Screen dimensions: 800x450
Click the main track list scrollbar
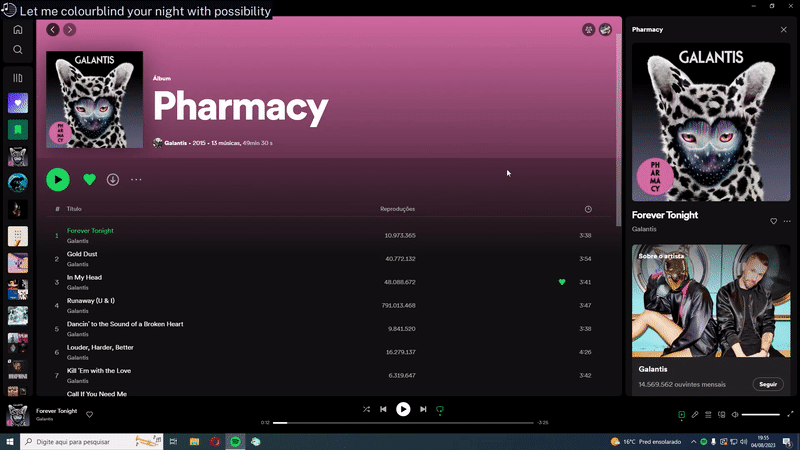[618, 130]
